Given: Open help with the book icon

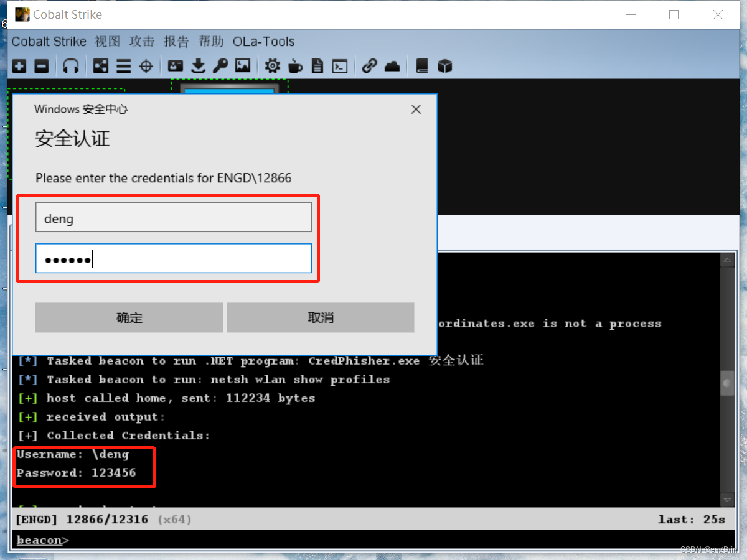Looking at the screenshot, I should pos(422,66).
